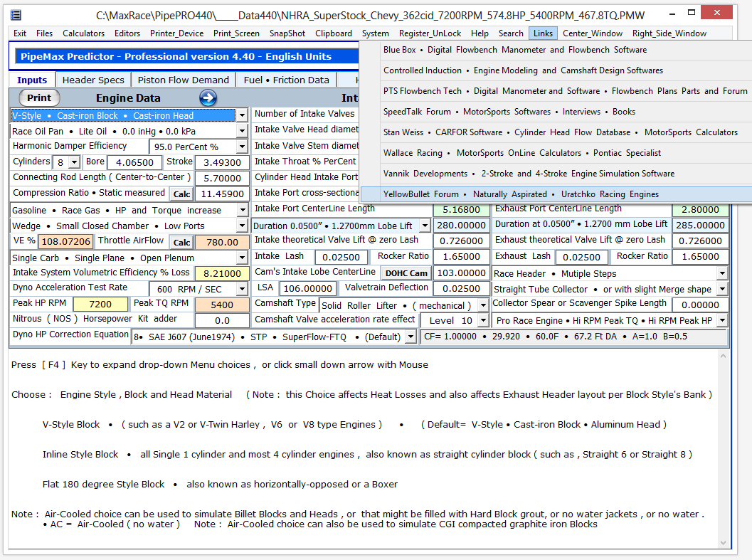Click Calc button next to Compression Ratio
The height and width of the screenshot is (560, 752).
click(x=181, y=194)
